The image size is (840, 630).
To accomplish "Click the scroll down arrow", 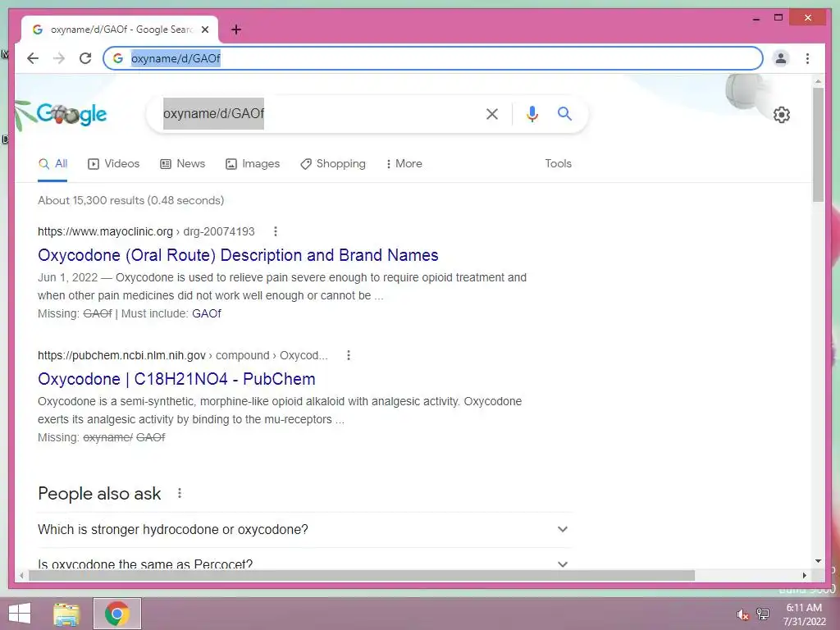I will 818,561.
